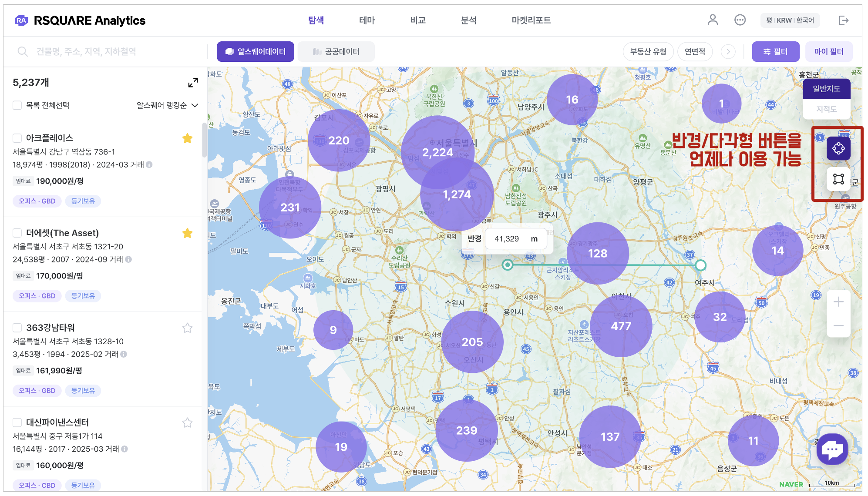Open the chat support bubble
868x496 pixels.
(x=832, y=449)
